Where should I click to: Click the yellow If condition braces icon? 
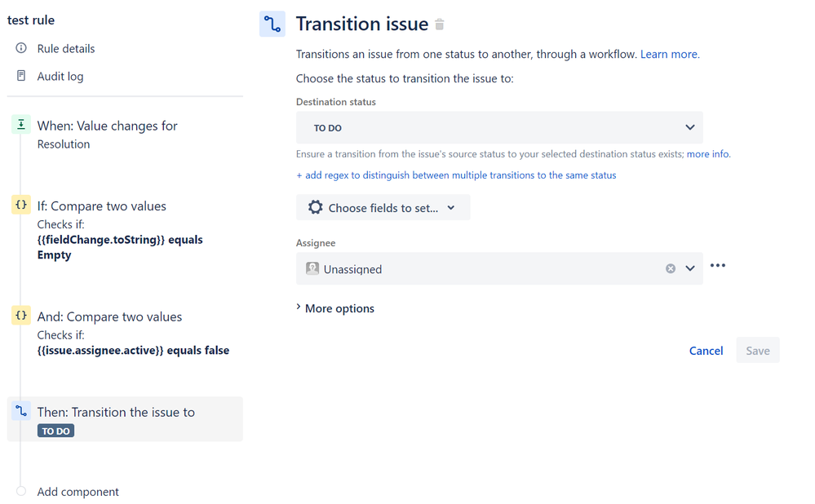[20, 205]
